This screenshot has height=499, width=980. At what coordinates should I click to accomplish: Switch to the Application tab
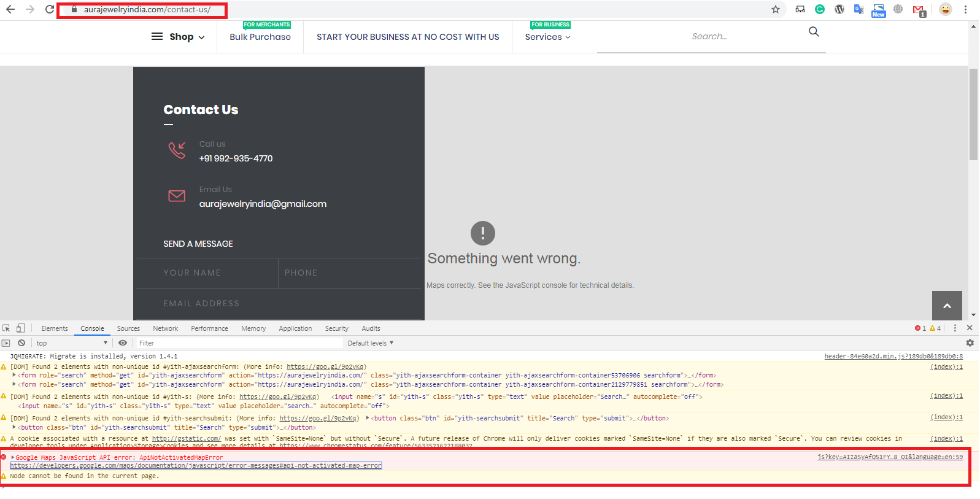[295, 328]
